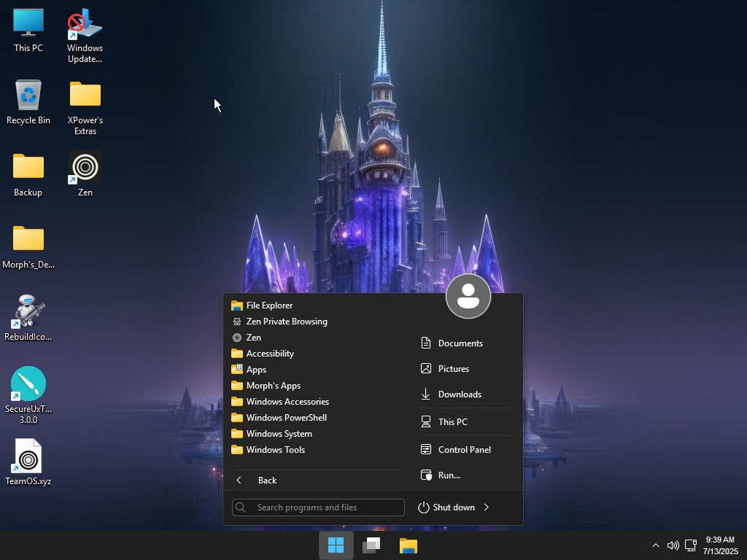Select the TeamOS.xyz desktop shortcut
The image size is (747, 560).
(x=28, y=463)
